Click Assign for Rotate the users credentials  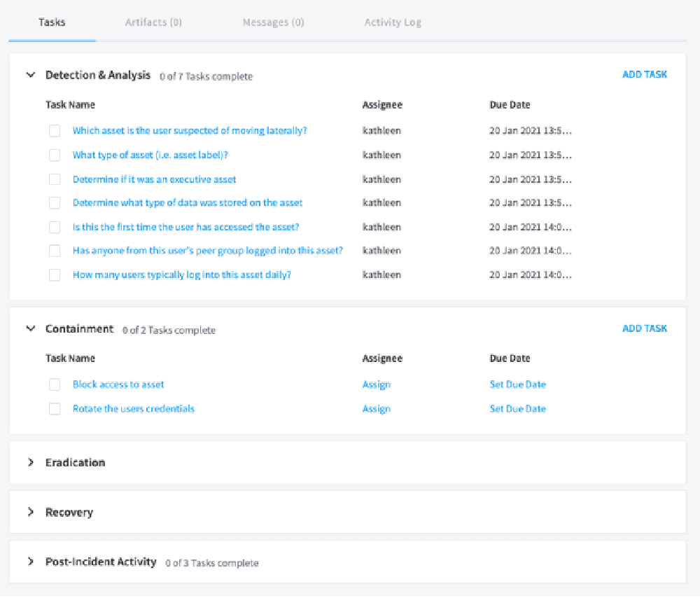click(x=377, y=409)
